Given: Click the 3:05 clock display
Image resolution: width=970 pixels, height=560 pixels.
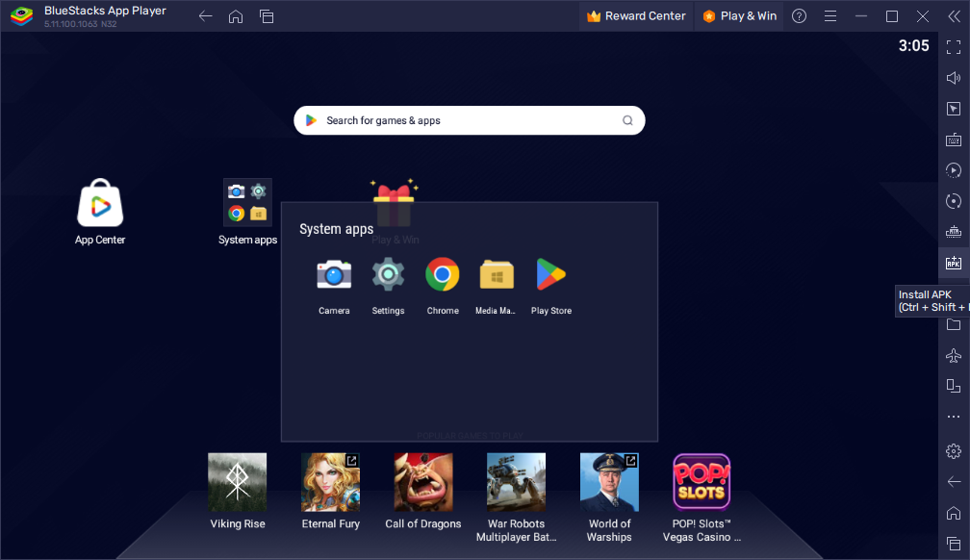Looking at the screenshot, I should 914,46.
